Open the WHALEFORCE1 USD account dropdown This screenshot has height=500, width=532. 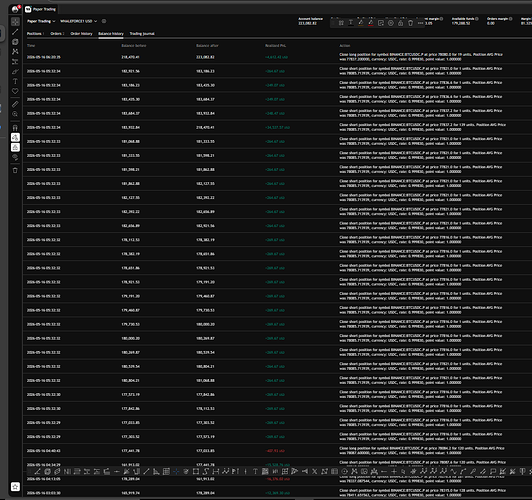coord(78,21)
